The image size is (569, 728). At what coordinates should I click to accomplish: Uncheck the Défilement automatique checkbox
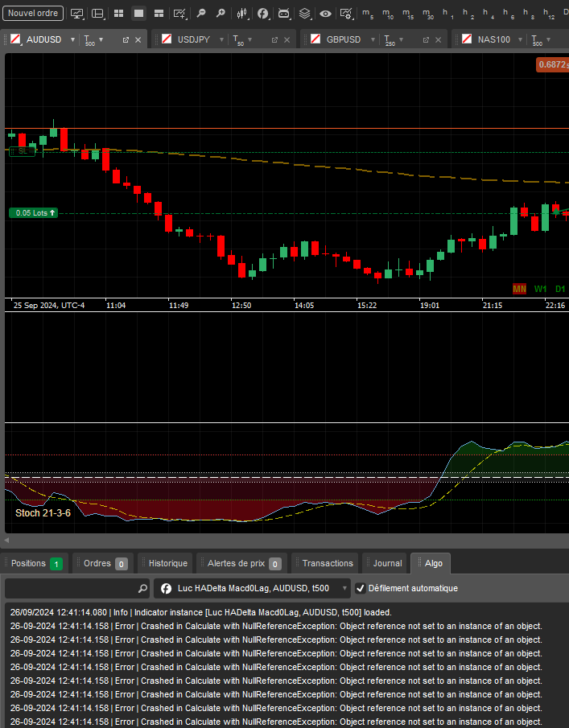point(361,588)
